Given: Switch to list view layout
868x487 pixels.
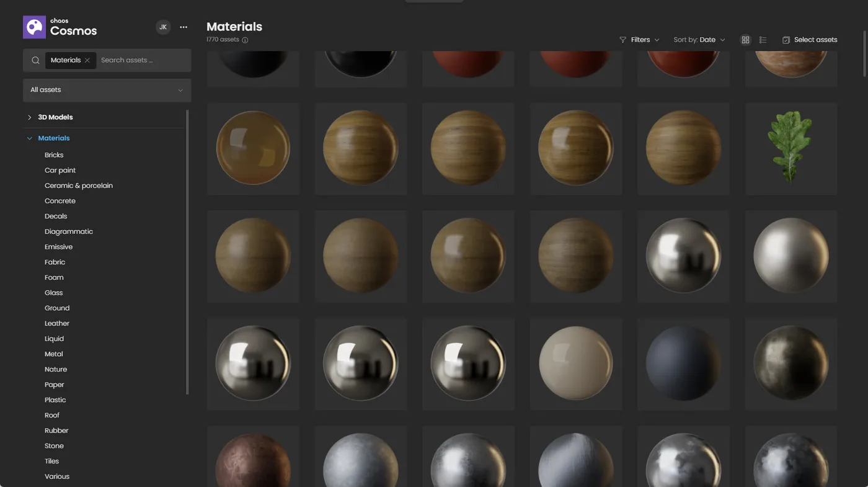Looking at the screenshot, I should point(763,39).
